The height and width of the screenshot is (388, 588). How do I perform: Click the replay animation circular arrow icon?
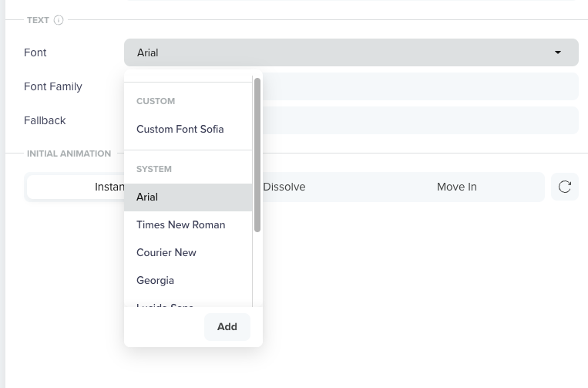coord(565,187)
